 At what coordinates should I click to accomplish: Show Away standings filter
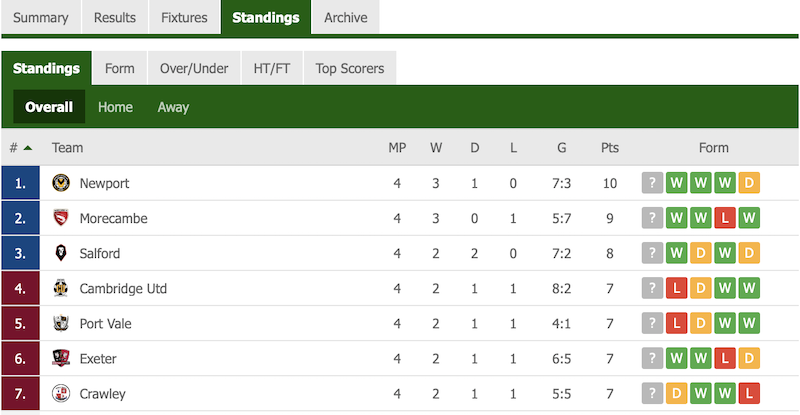173,107
